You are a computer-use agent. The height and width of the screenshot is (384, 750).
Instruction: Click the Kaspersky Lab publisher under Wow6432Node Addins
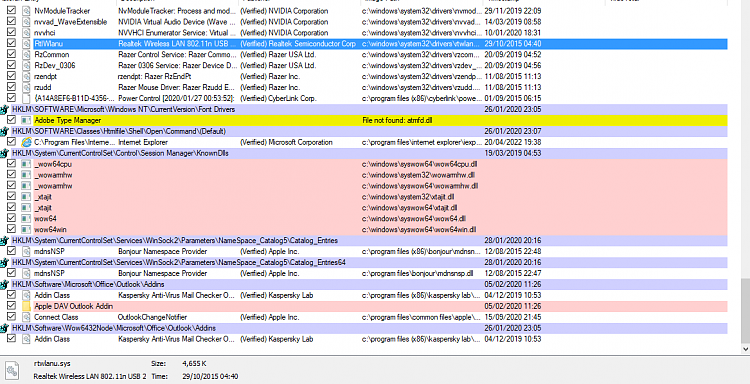[276, 339]
